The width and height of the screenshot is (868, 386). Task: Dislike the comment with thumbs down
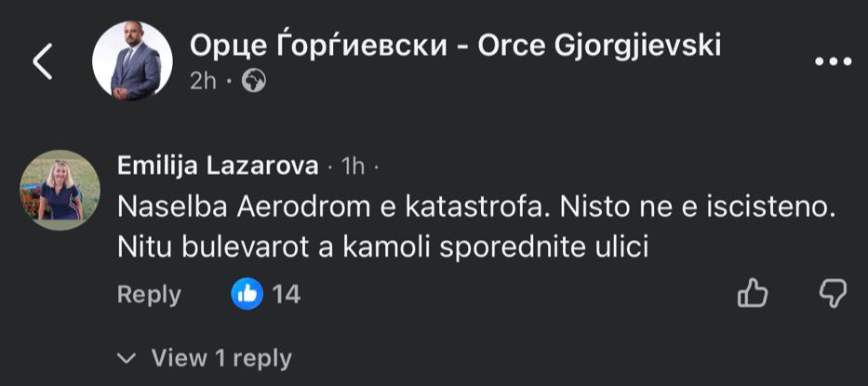pos(832,295)
